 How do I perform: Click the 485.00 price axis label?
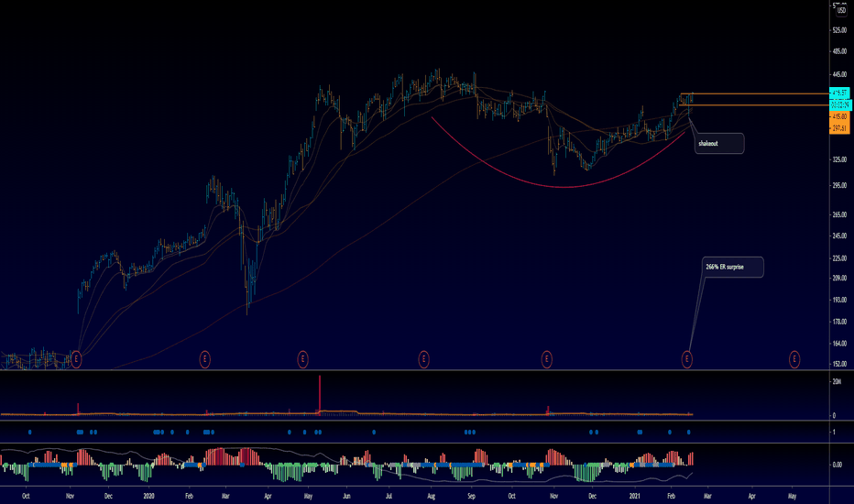[x=839, y=51]
